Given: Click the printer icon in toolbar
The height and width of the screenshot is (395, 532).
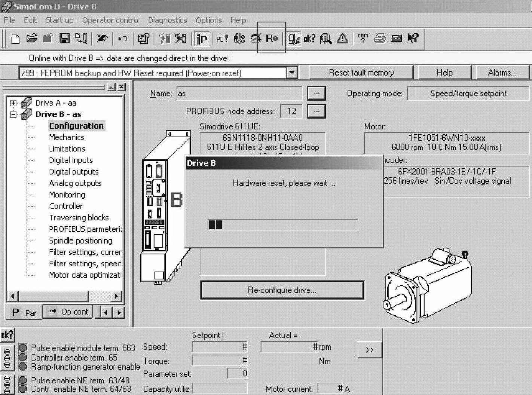Looking at the screenshot, I should [380, 39].
